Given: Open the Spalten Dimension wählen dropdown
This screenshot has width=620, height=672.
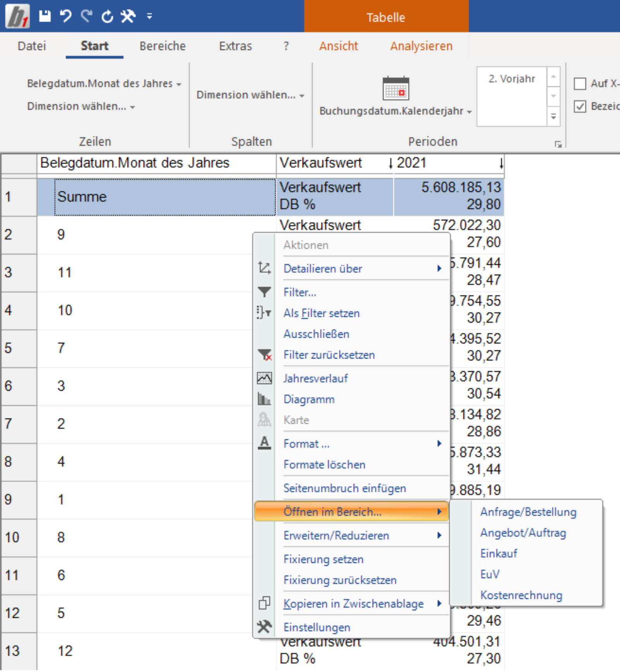Looking at the screenshot, I should 250,95.
